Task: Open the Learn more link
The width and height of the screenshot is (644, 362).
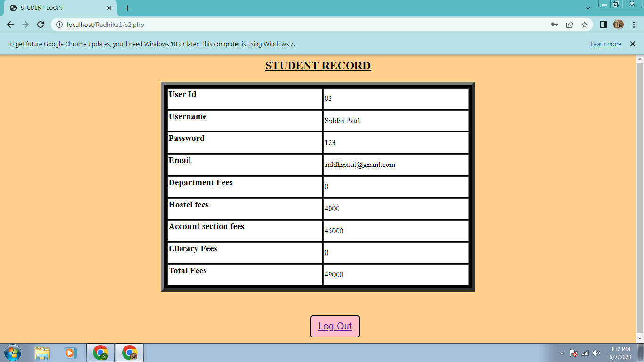Action: pyautogui.click(x=606, y=44)
